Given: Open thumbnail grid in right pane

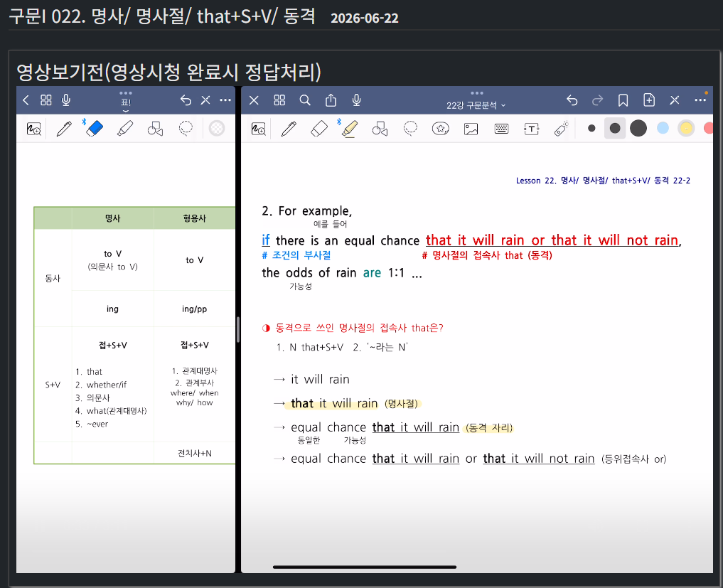Looking at the screenshot, I should tap(279, 100).
